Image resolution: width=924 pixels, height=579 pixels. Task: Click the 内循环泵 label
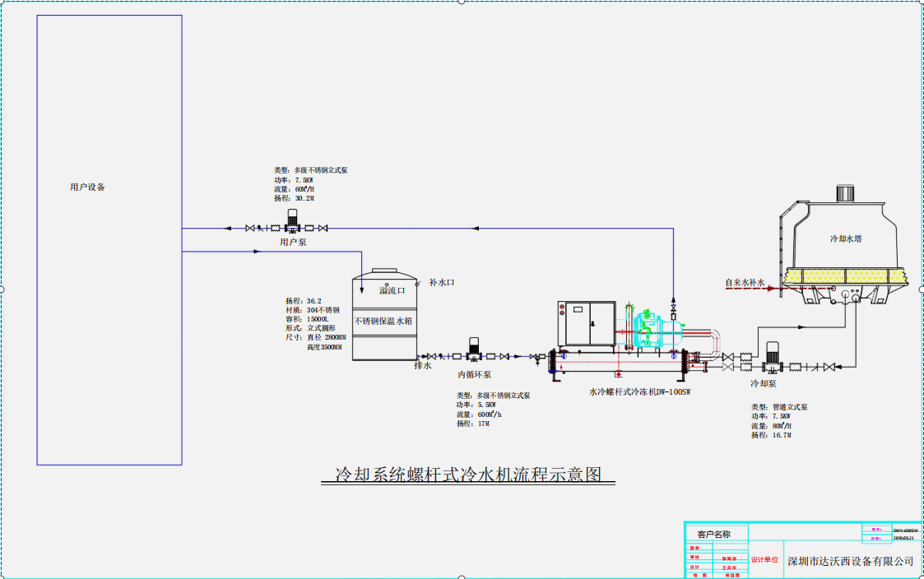[475, 374]
